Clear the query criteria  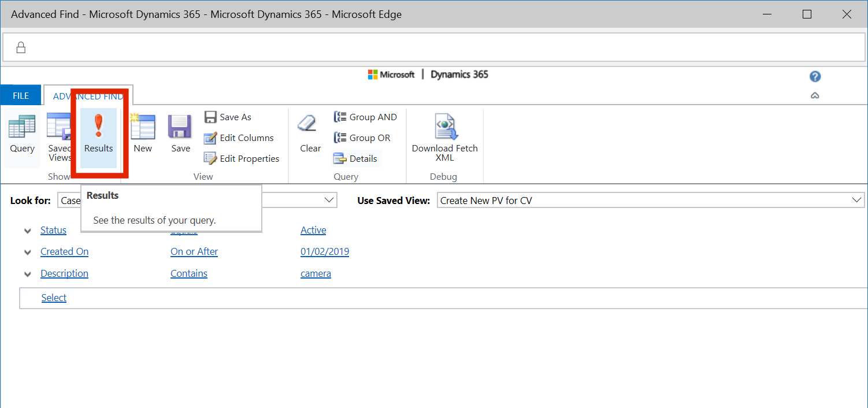[x=310, y=134]
